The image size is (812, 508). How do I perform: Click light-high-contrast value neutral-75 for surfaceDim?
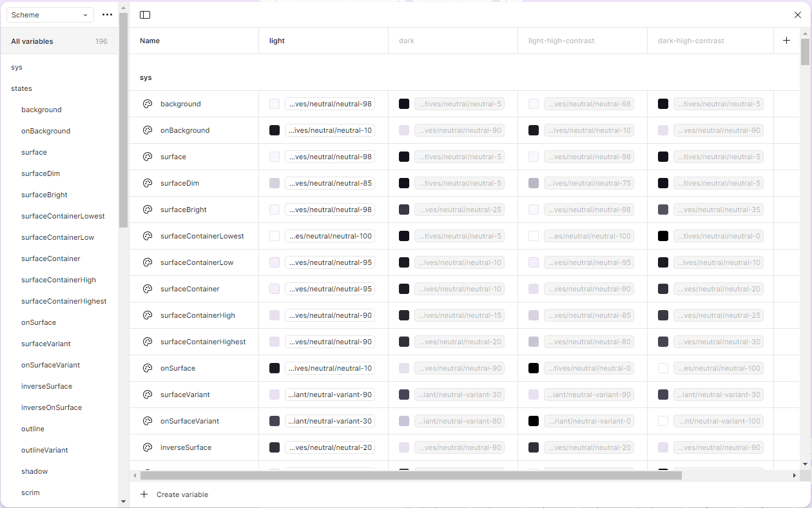coord(589,183)
